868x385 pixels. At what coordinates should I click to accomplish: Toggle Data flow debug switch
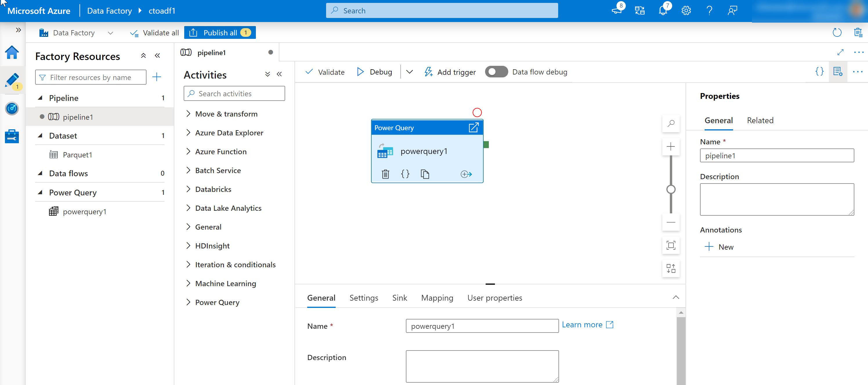[496, 72]
